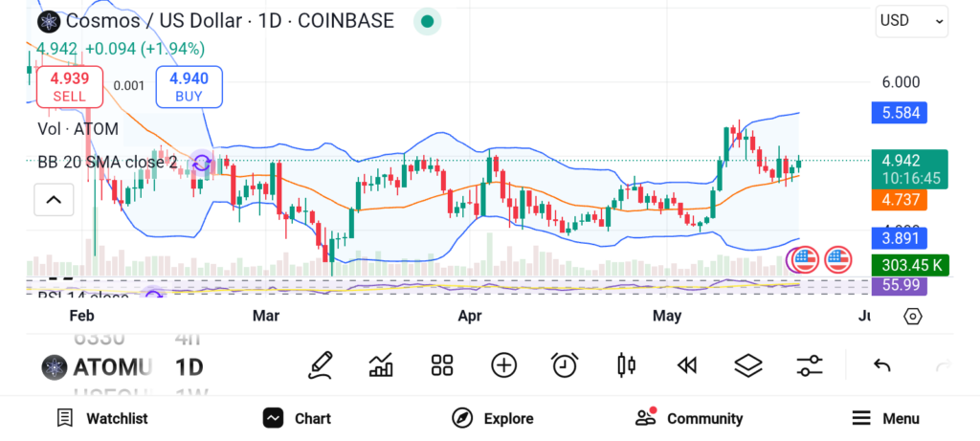This screenshot has height=441, width=980.
Task: Open chart settings sliders icon
Action: [x=810, y=365]
